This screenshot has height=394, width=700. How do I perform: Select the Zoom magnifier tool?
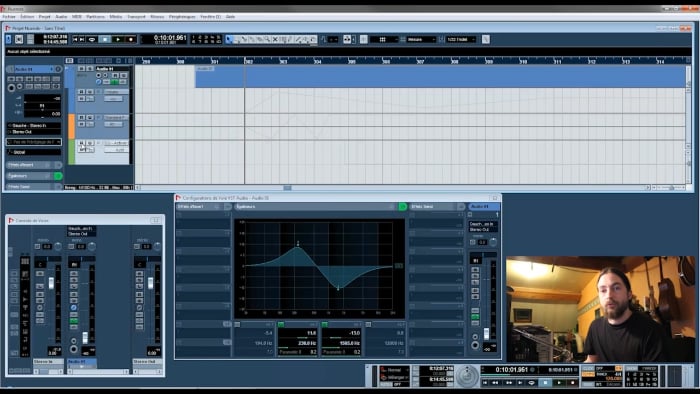click(267, 39)
